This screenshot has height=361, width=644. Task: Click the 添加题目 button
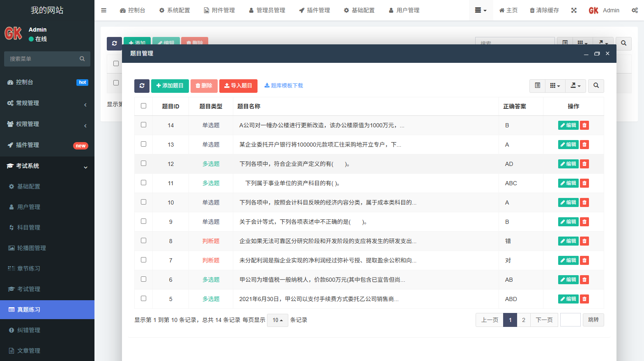[x=170, y=86]
